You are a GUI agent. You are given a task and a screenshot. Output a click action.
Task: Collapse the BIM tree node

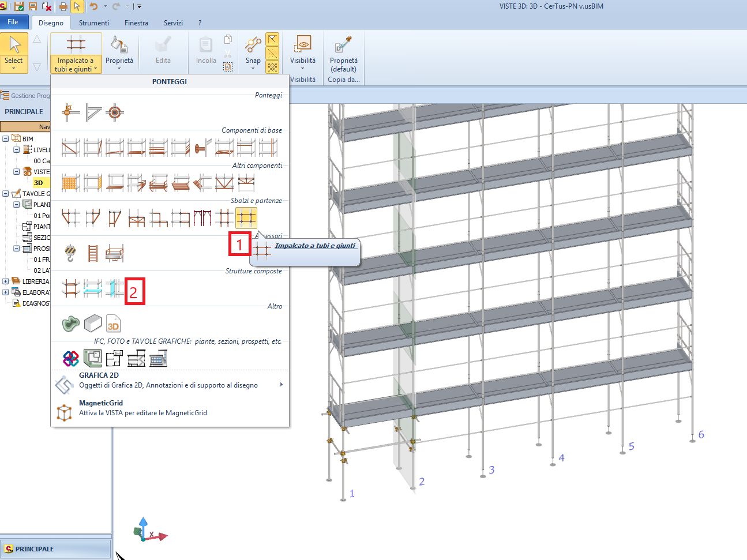[x=6, y=139]
